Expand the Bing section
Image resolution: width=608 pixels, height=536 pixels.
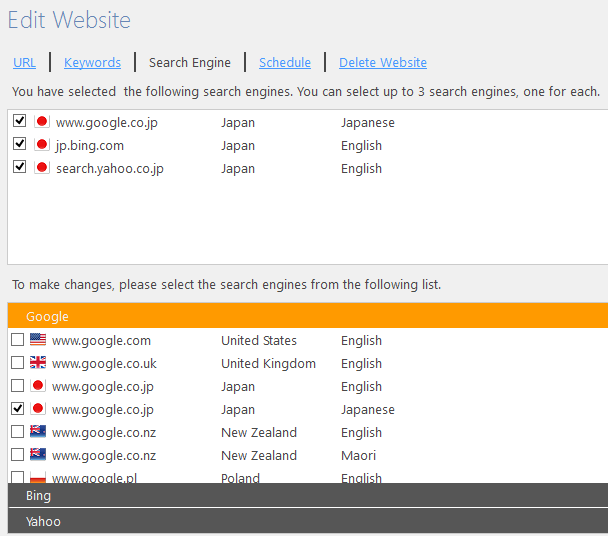click(308, 495)
